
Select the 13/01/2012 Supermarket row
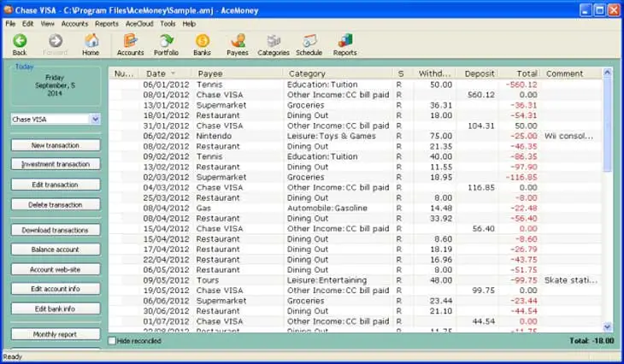pyautogui.click(x=356, y=105)
